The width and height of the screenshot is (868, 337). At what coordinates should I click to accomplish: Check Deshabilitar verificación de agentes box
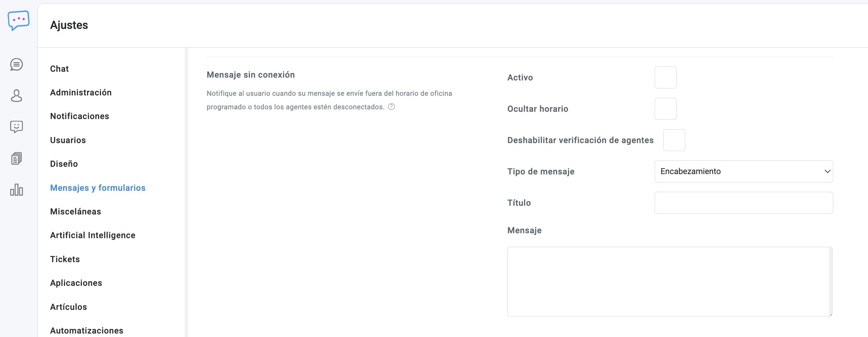(674, 140)
